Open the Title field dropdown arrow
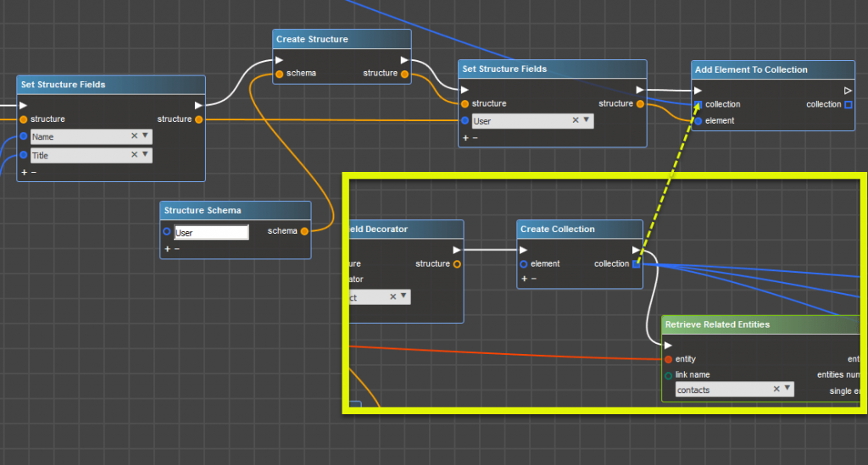868x465 pixels. point(145,155)
